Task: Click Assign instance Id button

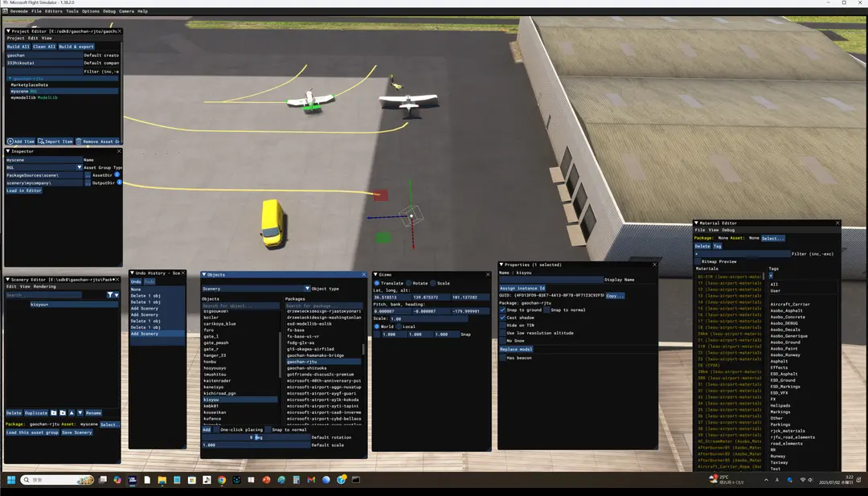Action: pyautogui.click(x=522, y=289)
